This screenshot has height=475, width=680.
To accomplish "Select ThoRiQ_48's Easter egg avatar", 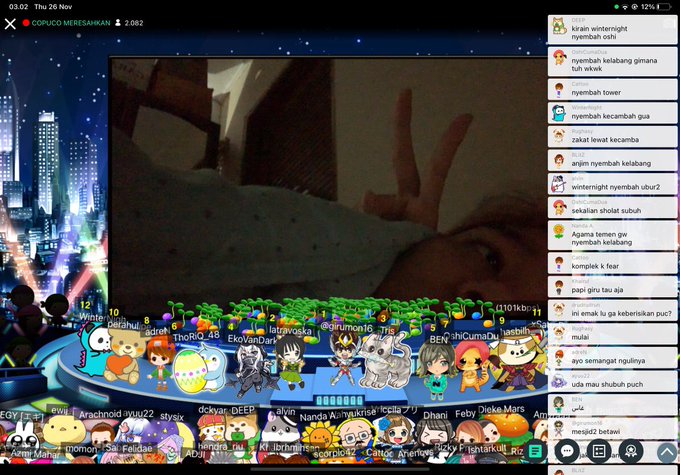I will click(x=190, y=371).
